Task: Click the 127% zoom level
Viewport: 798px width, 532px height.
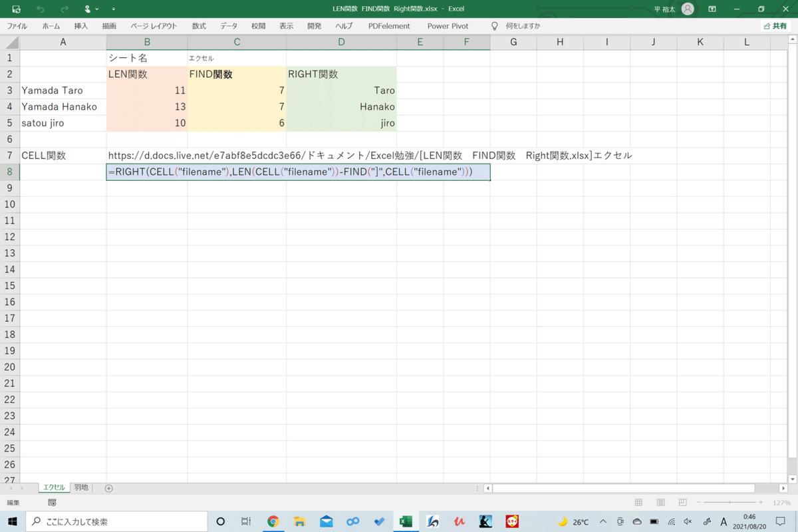Action: 781,503
